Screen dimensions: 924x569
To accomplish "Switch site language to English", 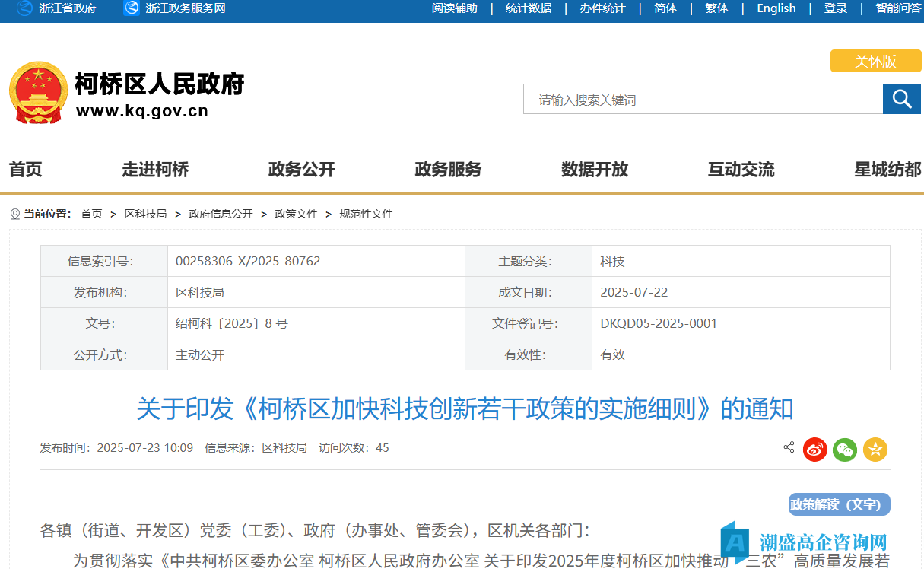I will (x=776, y=8).
